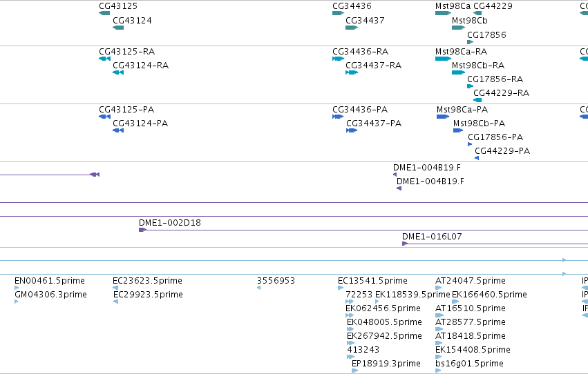Select the Mst98Cb-RA transcript

tap(458, 72)
